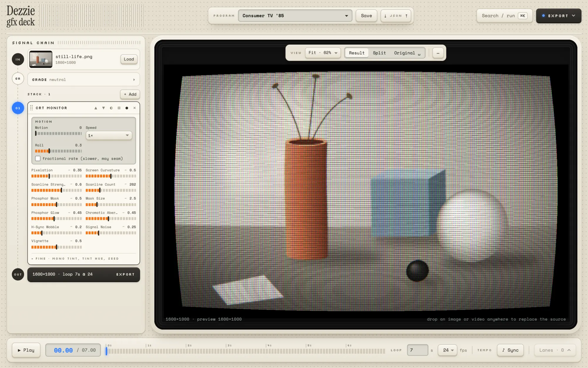Click the minus button in the view toolbar
This screenshot has width=588, height=368.
pyautogui.click(x=438, y=53)
